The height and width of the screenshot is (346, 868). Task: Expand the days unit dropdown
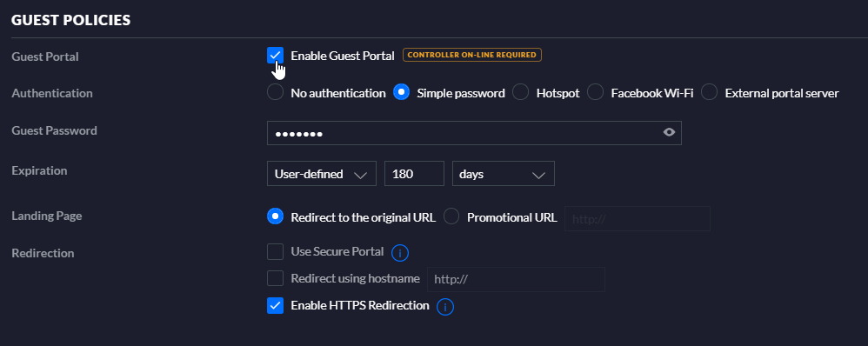click(x=504, y=174)
